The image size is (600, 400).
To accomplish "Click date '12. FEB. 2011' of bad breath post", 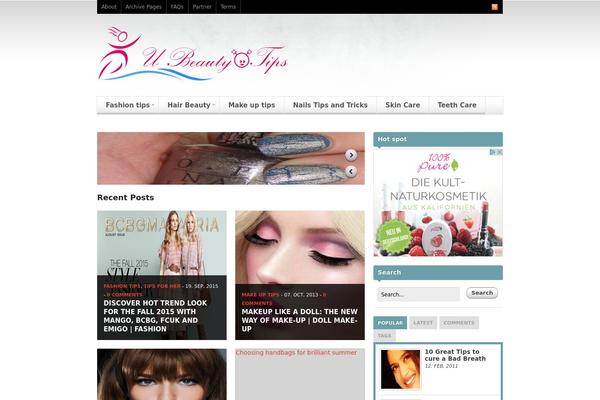I will pos(441,366).
